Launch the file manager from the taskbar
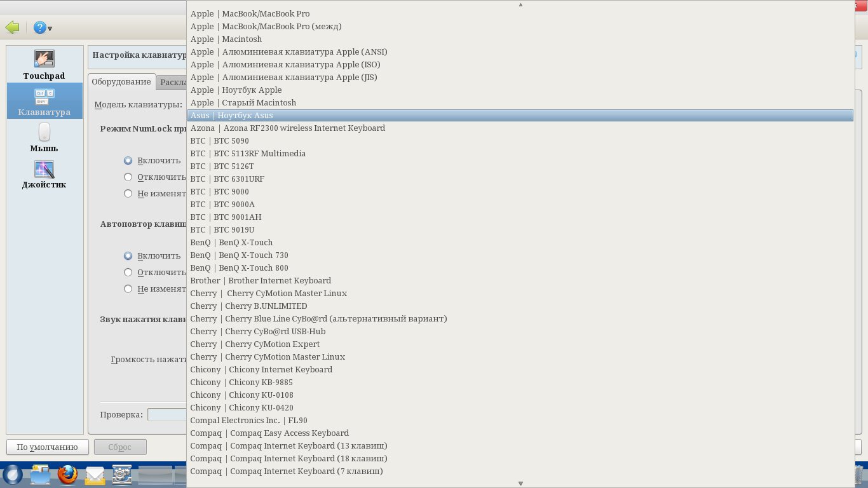This screenshot has width=868, height=488. pos(39,474)
